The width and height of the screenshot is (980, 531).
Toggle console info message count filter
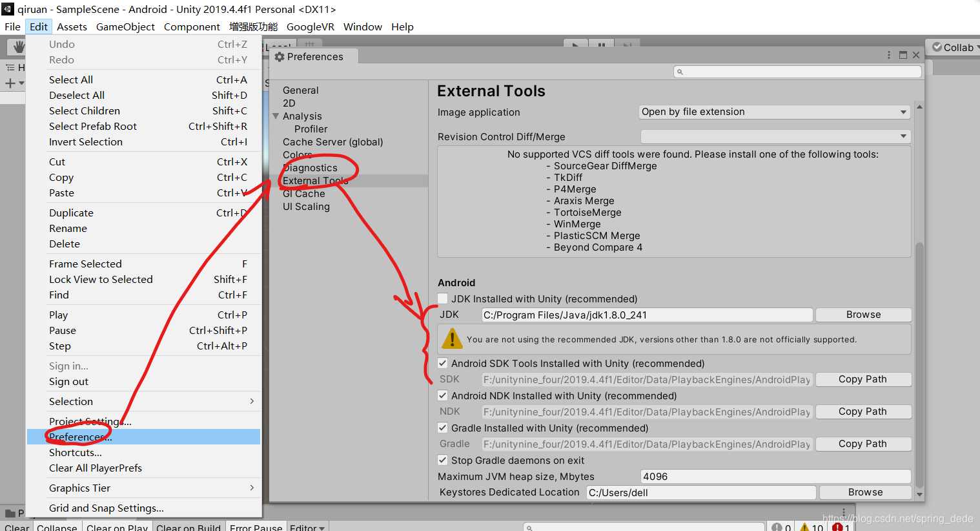point(781,527)
